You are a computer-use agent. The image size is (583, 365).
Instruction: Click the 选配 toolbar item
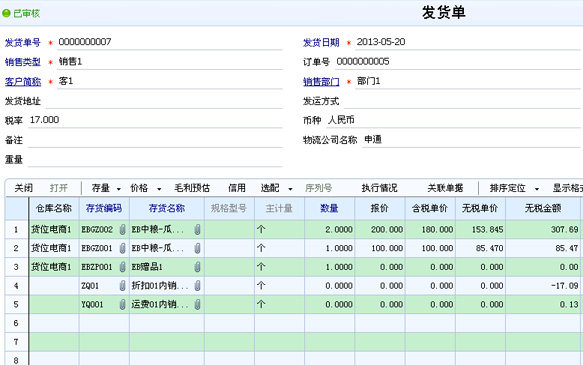(x=270, y=188)
